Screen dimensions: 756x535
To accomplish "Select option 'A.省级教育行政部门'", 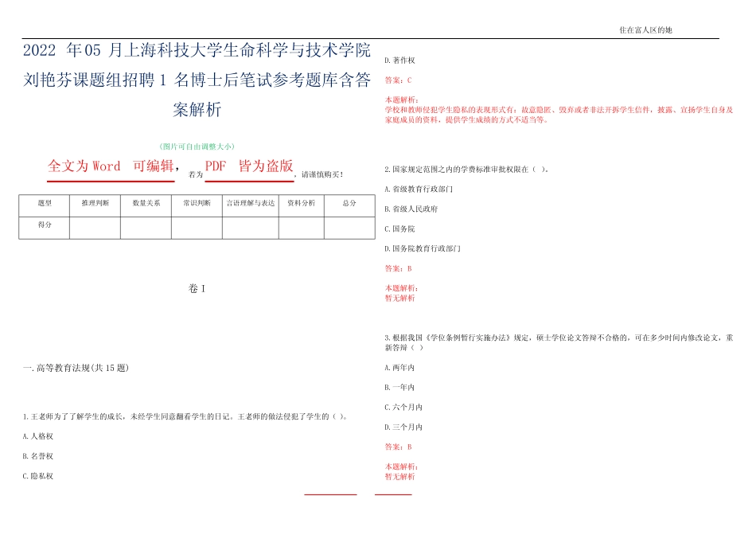I will [x=419, y=189].
